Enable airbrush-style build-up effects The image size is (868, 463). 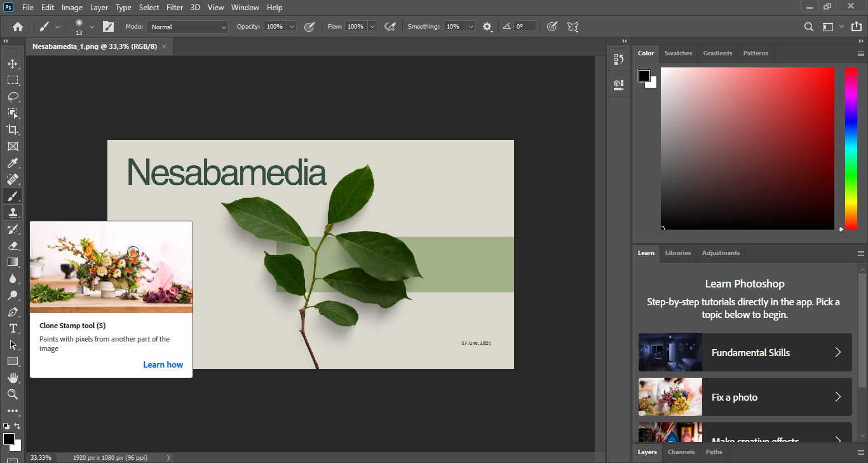[390, 27]
